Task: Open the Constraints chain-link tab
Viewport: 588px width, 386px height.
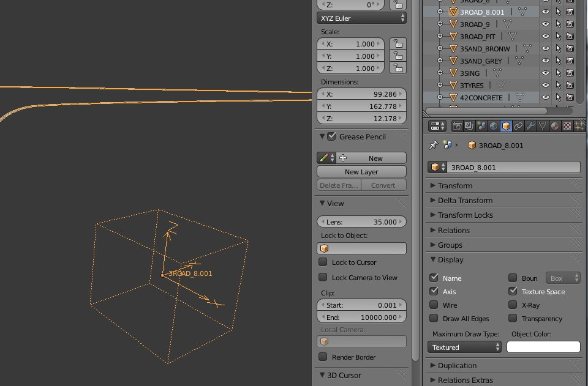Action: [x=518, y=126]
